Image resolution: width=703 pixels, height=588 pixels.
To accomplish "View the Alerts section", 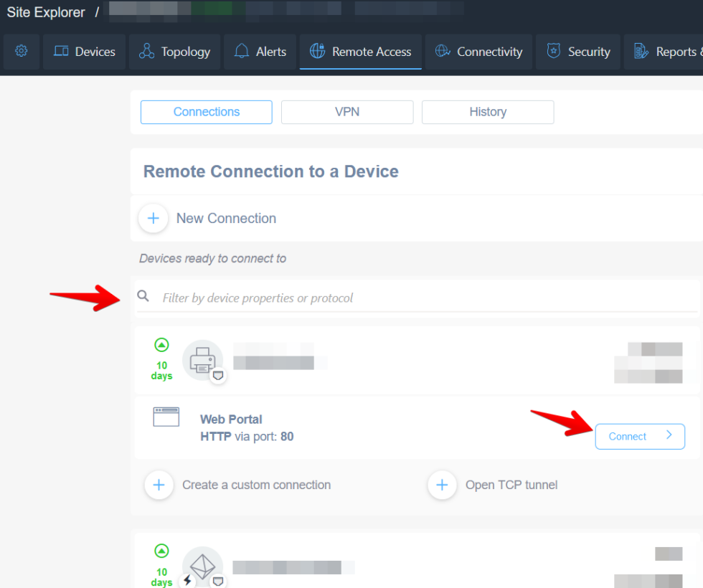I will point(260,51).
